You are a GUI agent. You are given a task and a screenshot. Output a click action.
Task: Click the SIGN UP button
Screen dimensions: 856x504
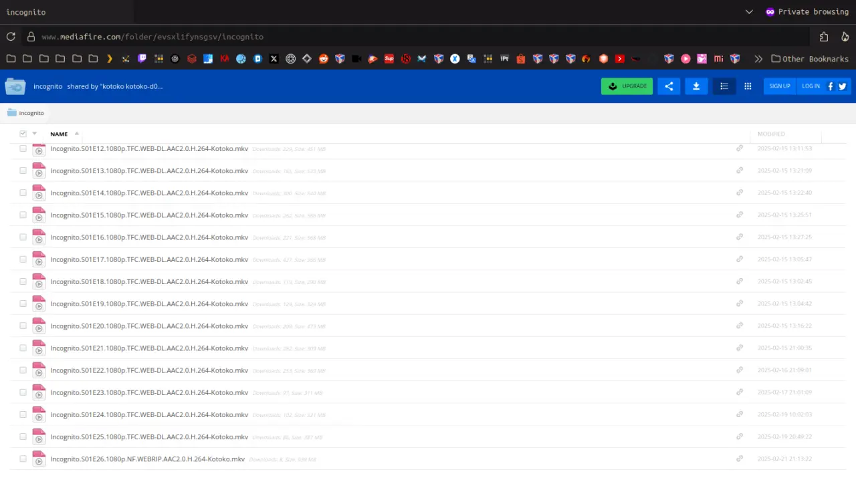[x=780, y=86]
